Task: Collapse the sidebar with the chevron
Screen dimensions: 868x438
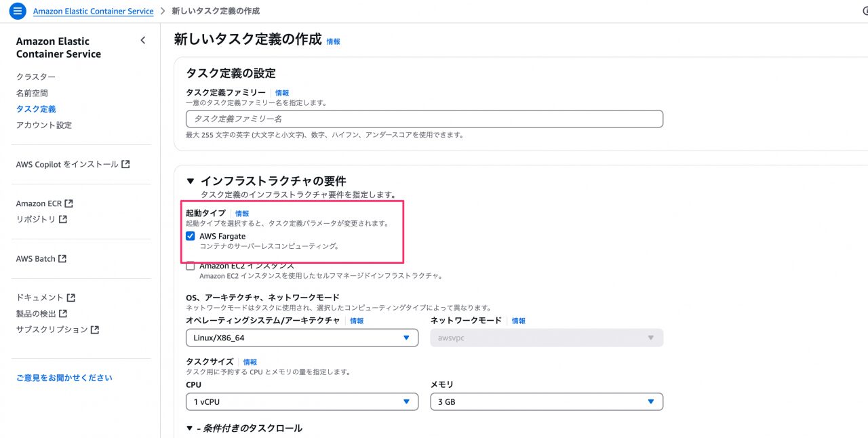Action: tap(142, 41)
